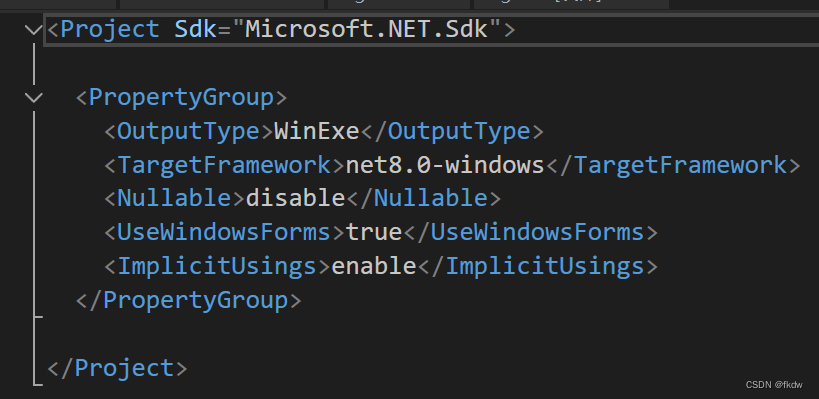
Task: Click the closing TargetFramework tag
Action: coord(673,165)
